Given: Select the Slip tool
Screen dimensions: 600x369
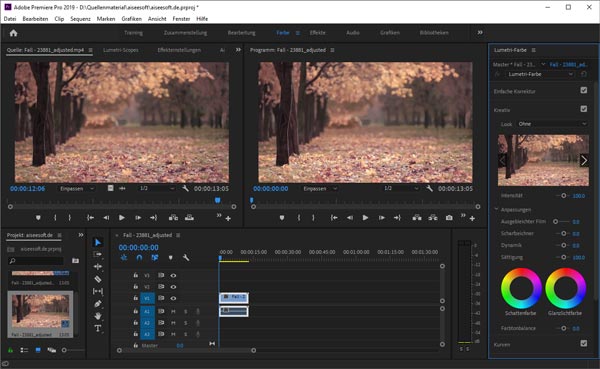Looking at the screenshot, I should click(x=98, y=291).
